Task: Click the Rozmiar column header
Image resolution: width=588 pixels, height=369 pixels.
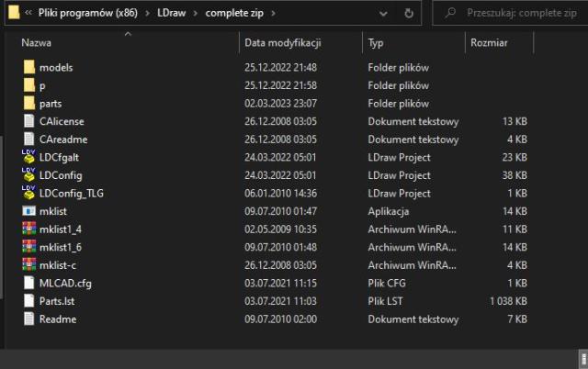Action: (x=489, y=43)
